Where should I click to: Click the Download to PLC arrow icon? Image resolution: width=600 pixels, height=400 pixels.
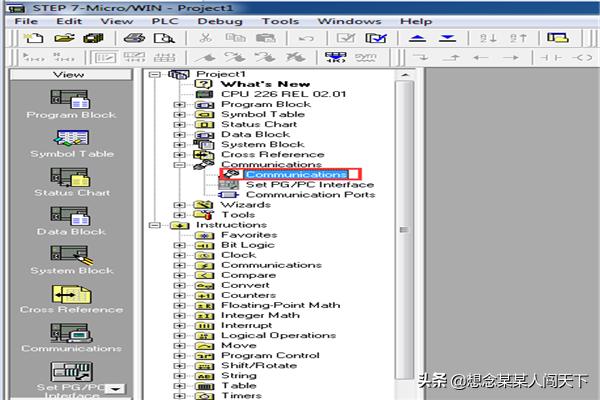click(x=447, y=38)
